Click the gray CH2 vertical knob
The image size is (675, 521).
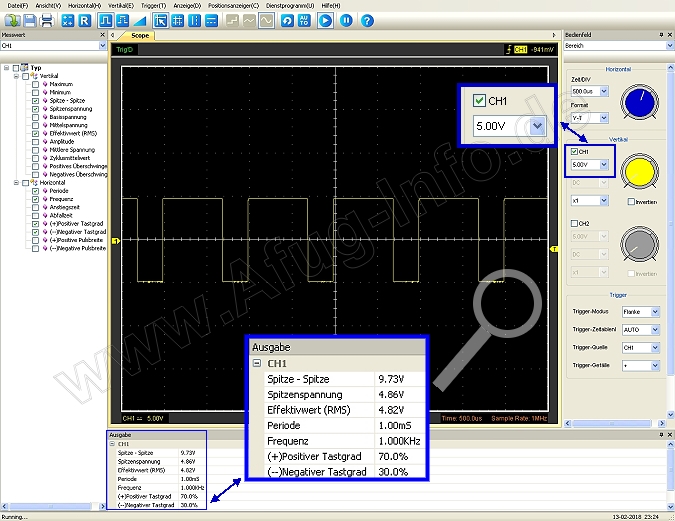coord(639,244)
